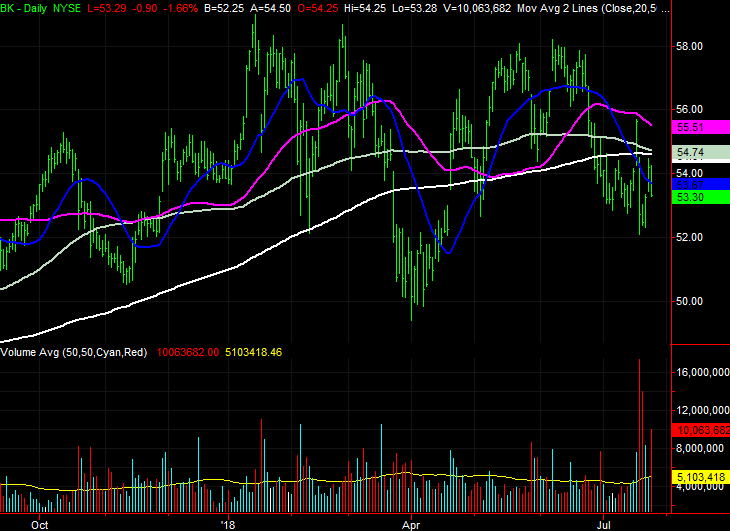Click the -0.90 price change value
This screenshot has width=730, height=531.
(x=144, y=8)
